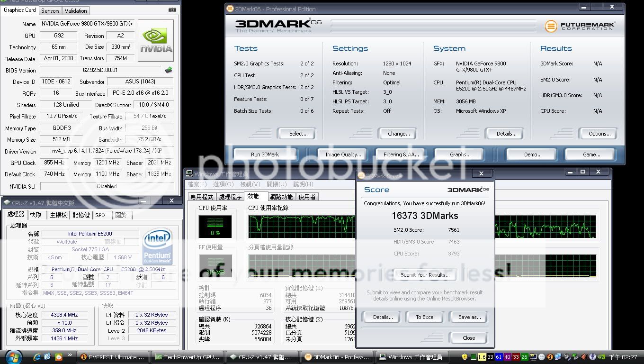Viewport: 644px width, 364px height.
Task: Click the yellow security shield tray icon
Action: coord(465,356)
